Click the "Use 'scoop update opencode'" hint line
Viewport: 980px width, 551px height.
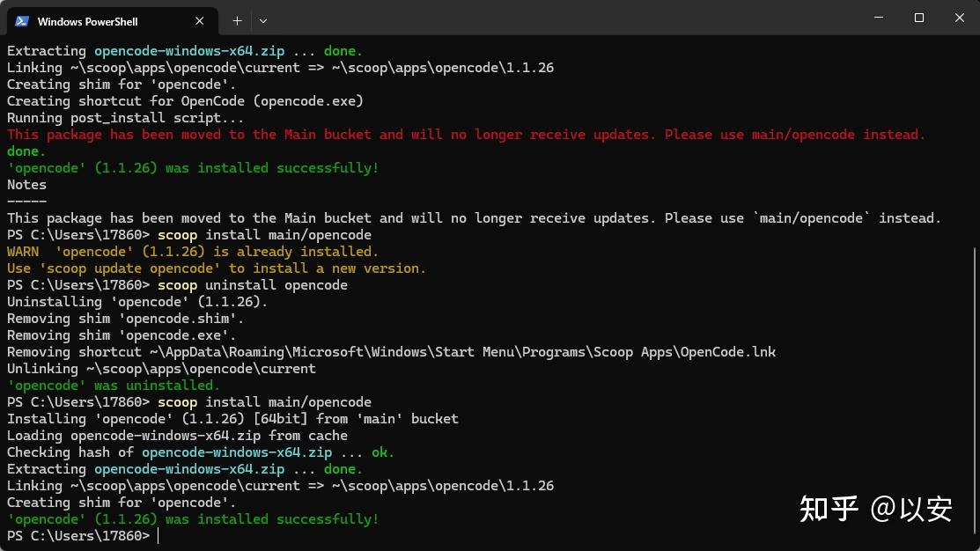pos(217,268)
